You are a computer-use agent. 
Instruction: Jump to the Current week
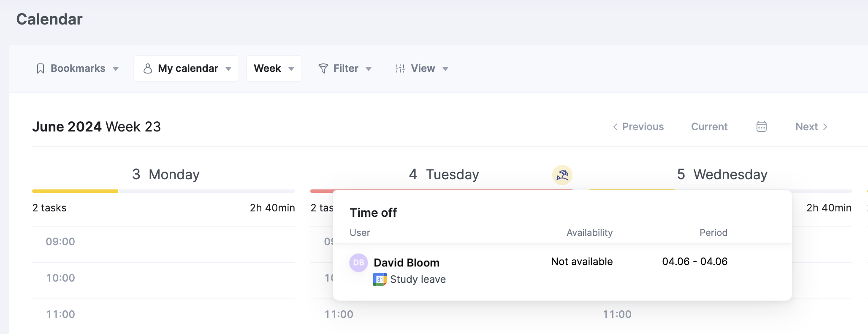709,127
